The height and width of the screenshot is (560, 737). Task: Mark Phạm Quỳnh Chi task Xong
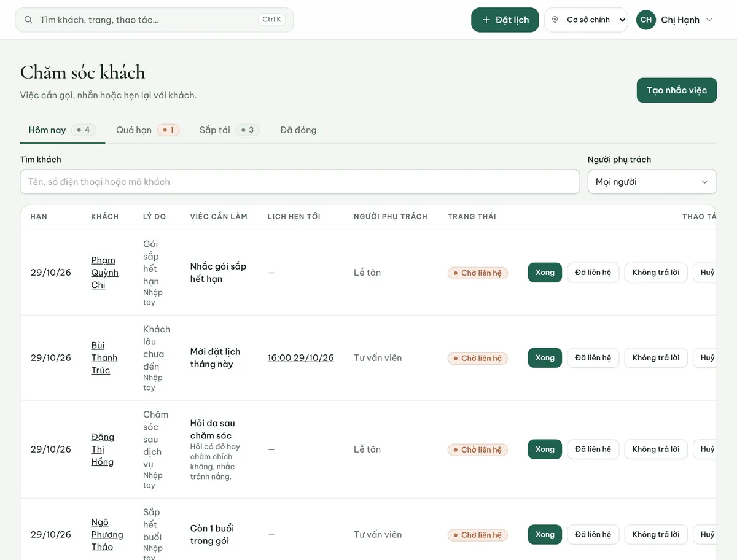[x=545, y=273]
